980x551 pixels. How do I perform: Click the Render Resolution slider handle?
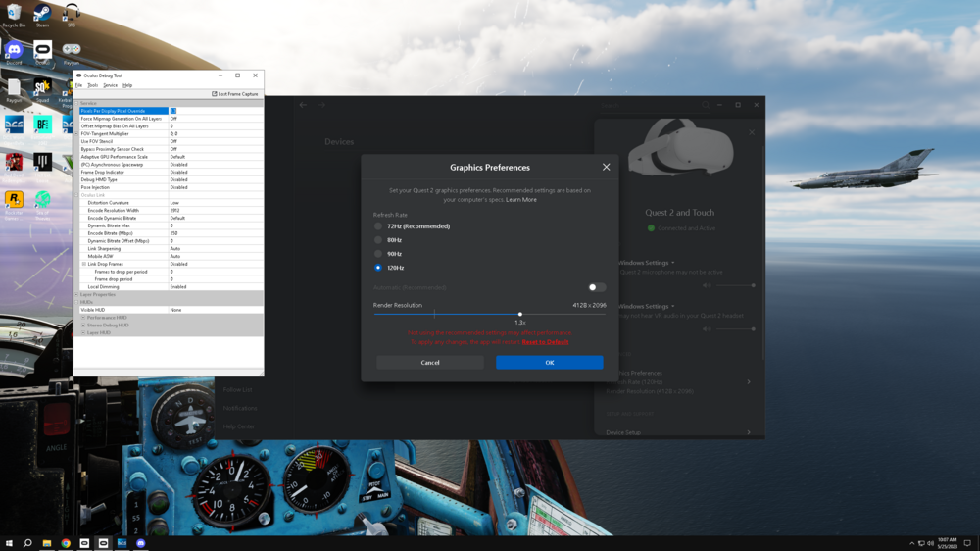tap(520, 314)
